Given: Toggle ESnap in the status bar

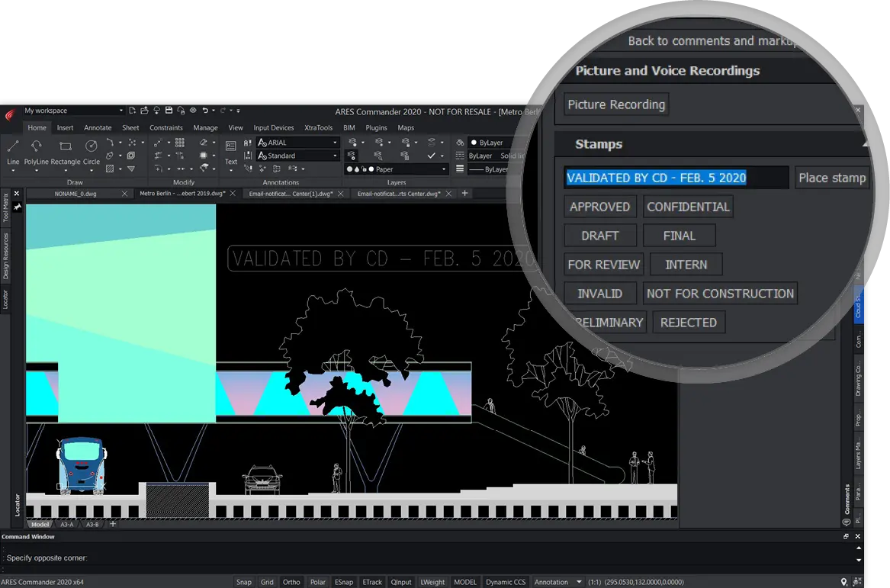Looking at the screenshot, I should pos(343,582).
